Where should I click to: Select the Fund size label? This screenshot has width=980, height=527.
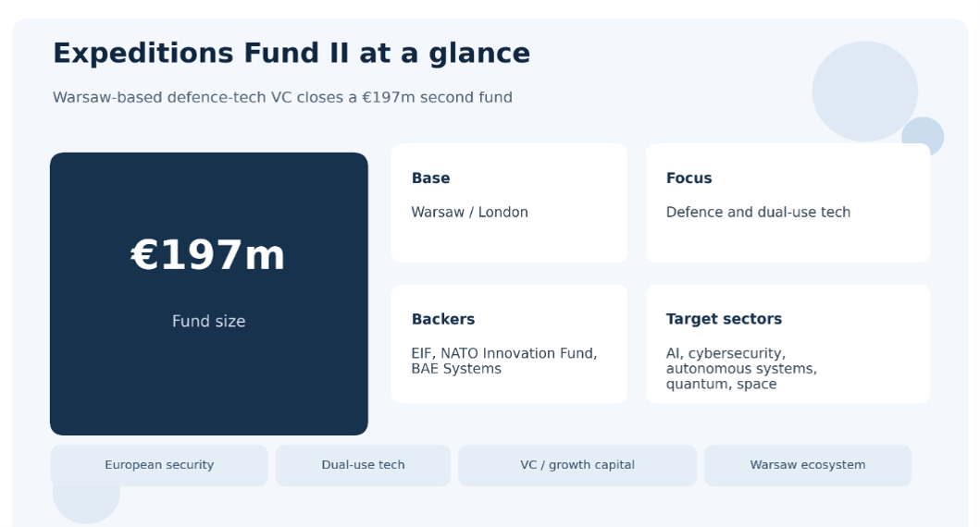pos(209,321)
